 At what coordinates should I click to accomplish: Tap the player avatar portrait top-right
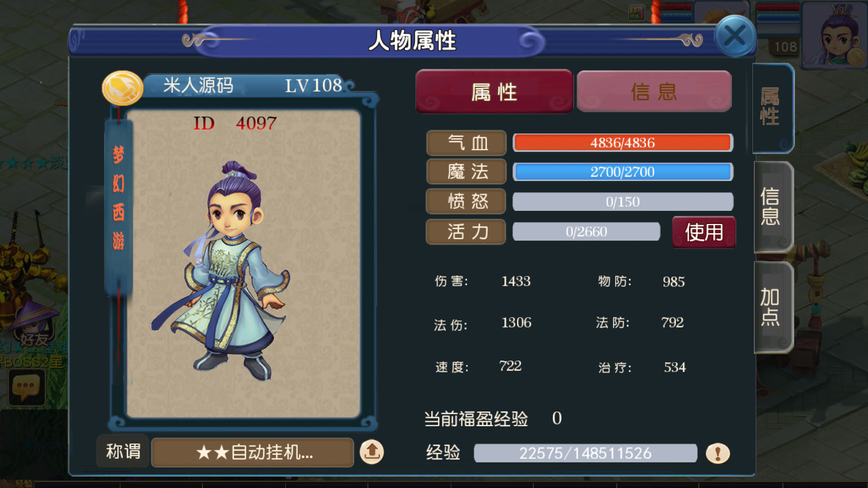pyautogui.click(x=834, y=34)
